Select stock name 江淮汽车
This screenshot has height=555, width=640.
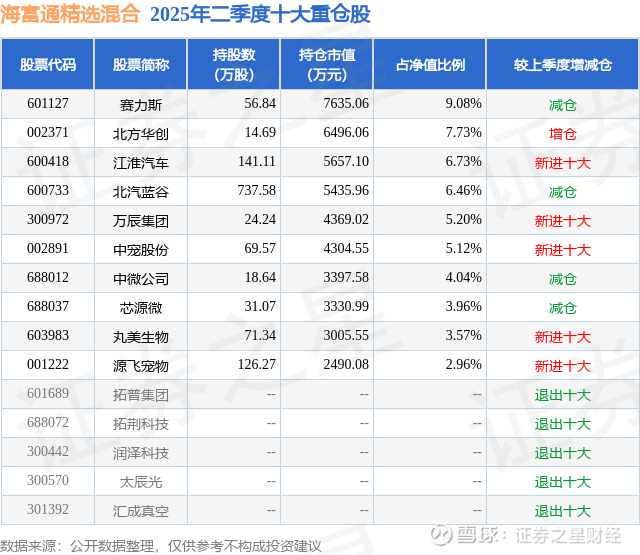[x=141, y=163]
